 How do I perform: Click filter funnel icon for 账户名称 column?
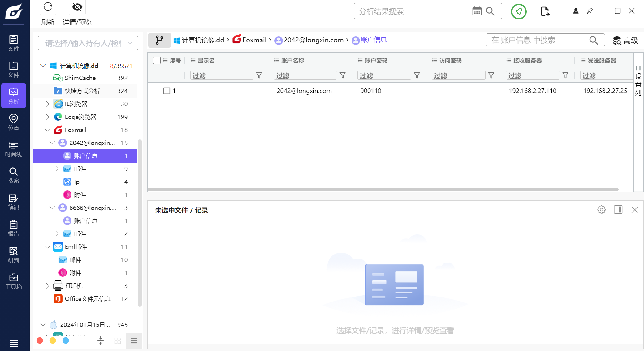point(343,75)
